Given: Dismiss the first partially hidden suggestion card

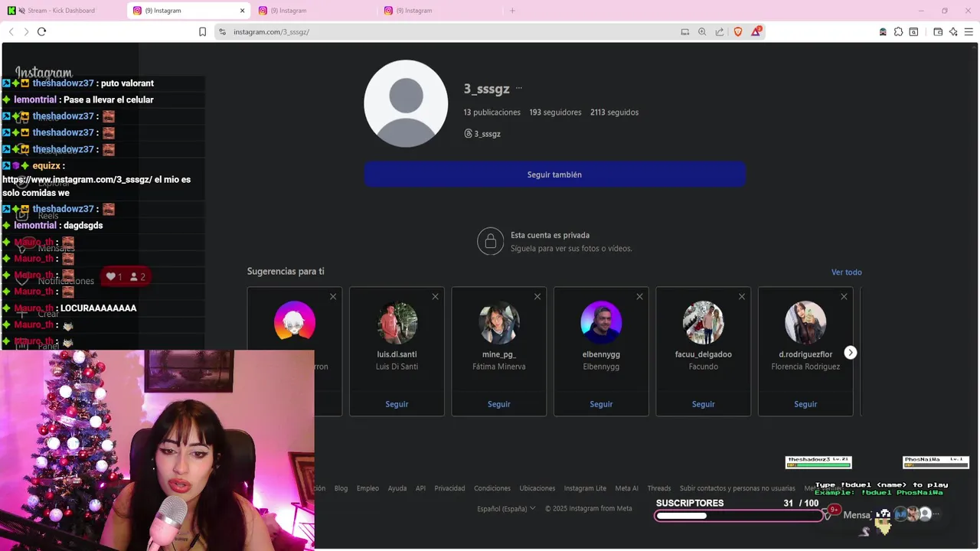Looking at the screenshot, I should click(x=333, y=297).
